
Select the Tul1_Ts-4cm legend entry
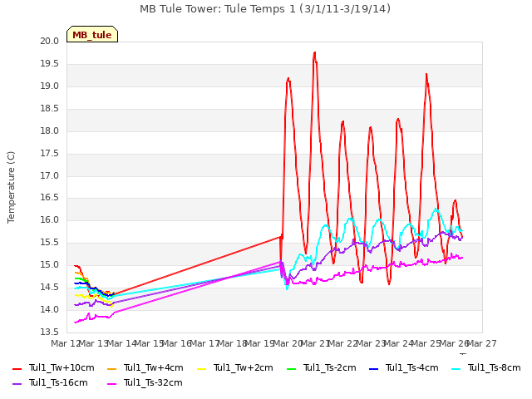tap(403, 367)
